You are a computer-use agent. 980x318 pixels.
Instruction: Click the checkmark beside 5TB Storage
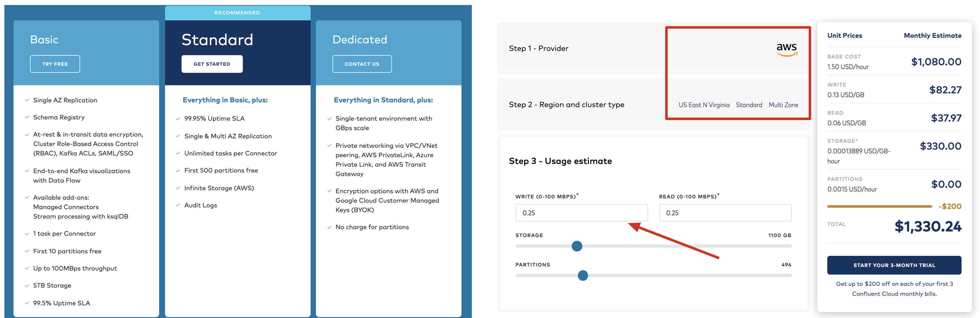[x=27, y=286]
